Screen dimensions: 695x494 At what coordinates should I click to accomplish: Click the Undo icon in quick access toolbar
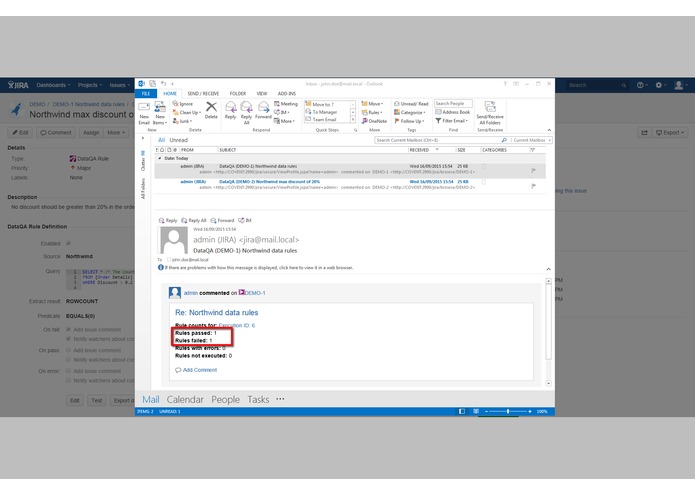[x=163, y=83]
